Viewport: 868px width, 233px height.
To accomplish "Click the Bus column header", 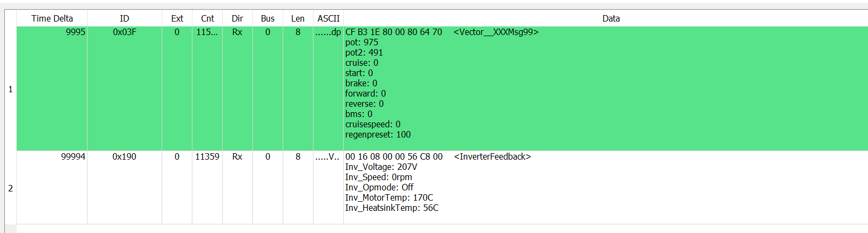I will click(268, 18).
